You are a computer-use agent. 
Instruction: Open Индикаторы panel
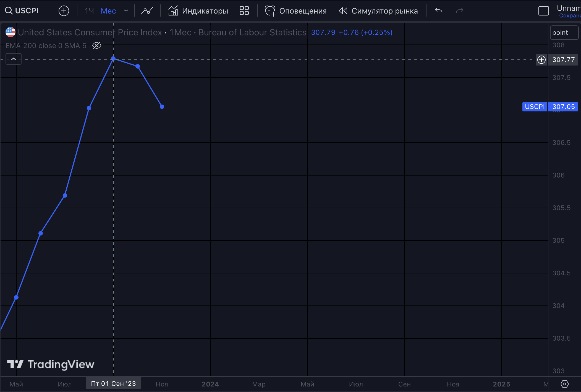[198, 11]
